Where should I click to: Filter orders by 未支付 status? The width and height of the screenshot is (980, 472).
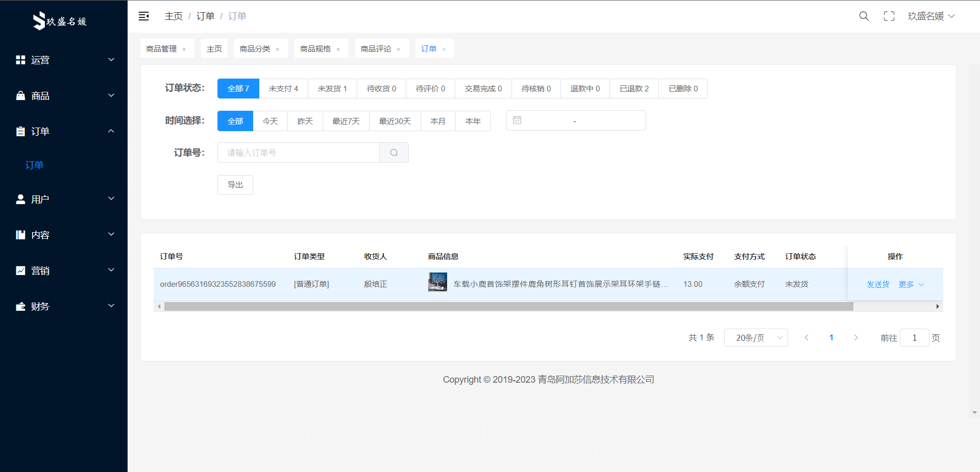[283, 89]
